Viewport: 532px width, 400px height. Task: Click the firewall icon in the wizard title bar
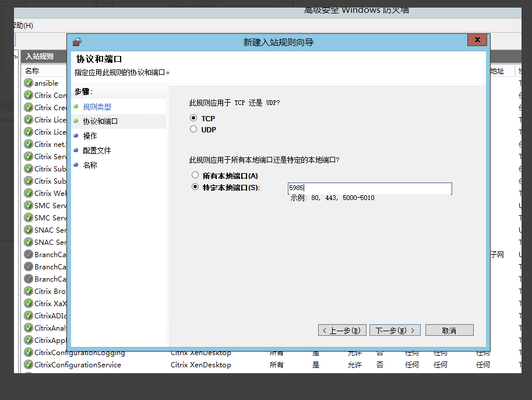76,41
